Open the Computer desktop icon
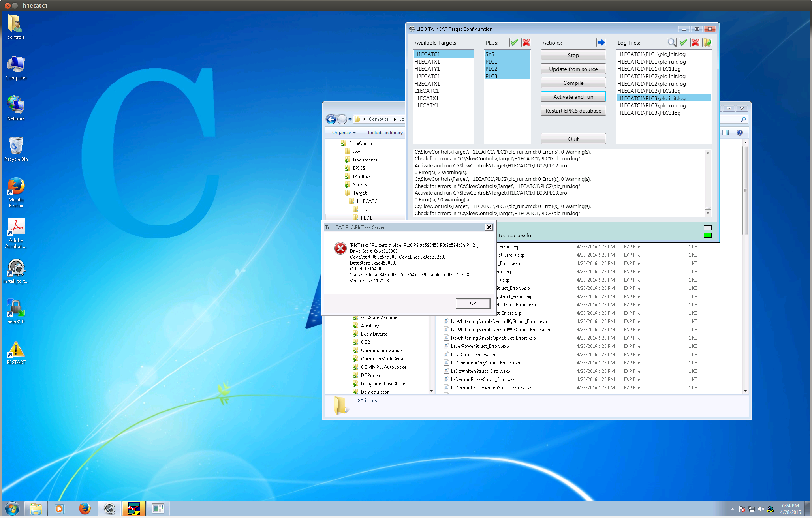812x518 pixels. click(x=16, y=68)
